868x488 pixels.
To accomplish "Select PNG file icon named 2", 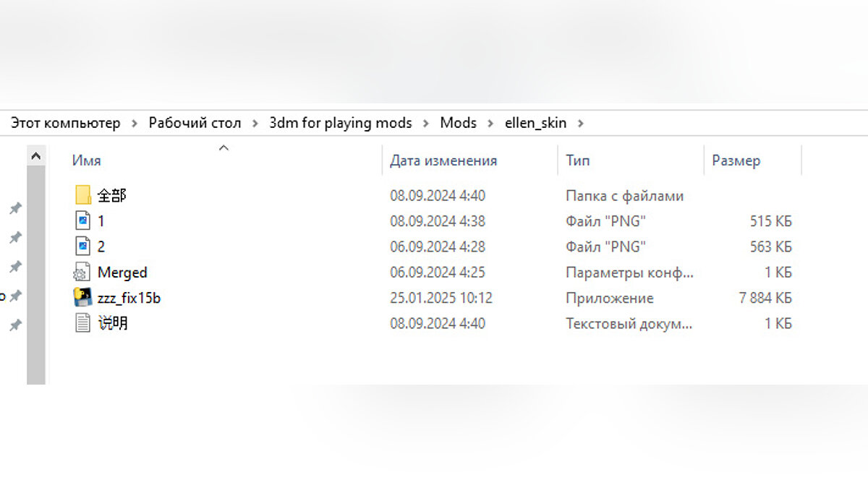I will pyautogui.click(x=83, y=247).
